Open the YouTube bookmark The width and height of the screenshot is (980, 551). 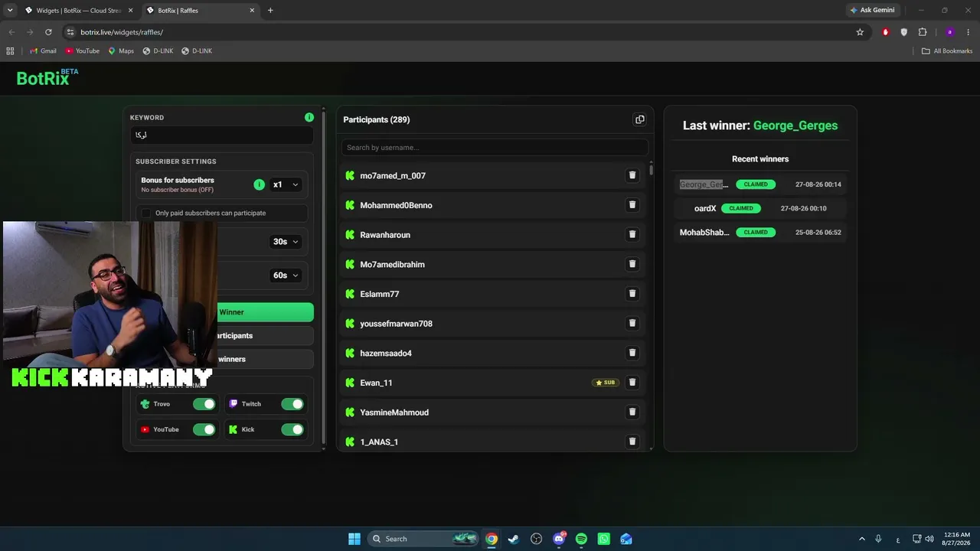(83, 51)
